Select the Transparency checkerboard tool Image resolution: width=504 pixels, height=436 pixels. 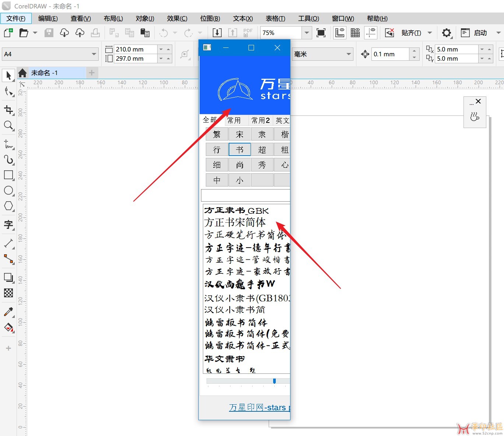click(x=8, y=293)
